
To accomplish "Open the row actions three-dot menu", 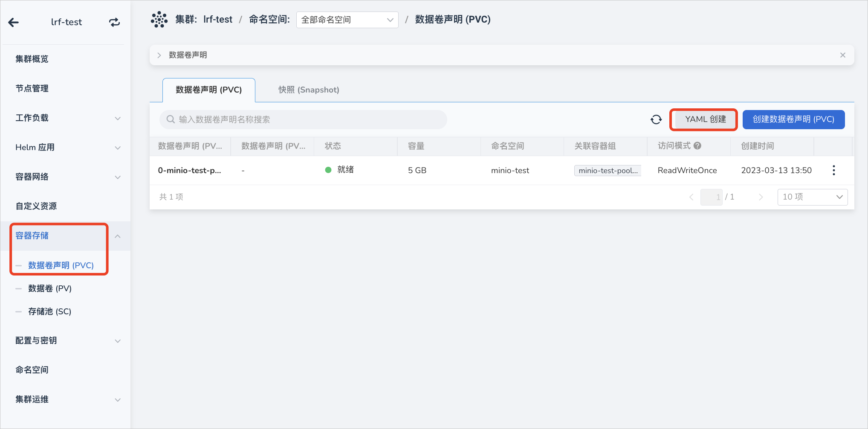I will (833, 170).
